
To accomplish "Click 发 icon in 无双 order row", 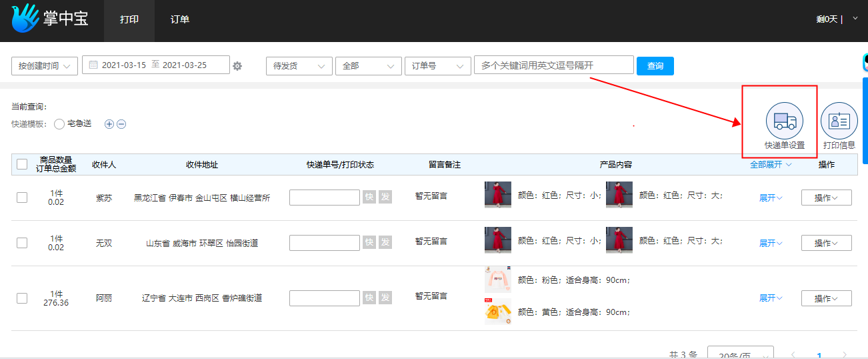I will [385, 242].
